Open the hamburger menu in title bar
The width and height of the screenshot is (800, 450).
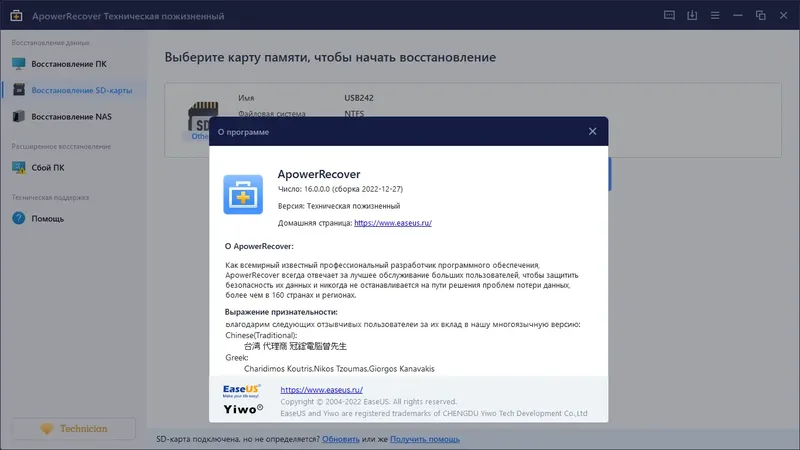[715, 15]
